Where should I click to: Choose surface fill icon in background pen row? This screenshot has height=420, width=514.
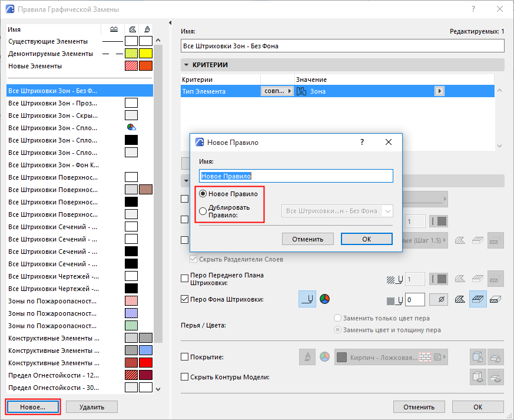pyautogui.click(x=495, y=299)
